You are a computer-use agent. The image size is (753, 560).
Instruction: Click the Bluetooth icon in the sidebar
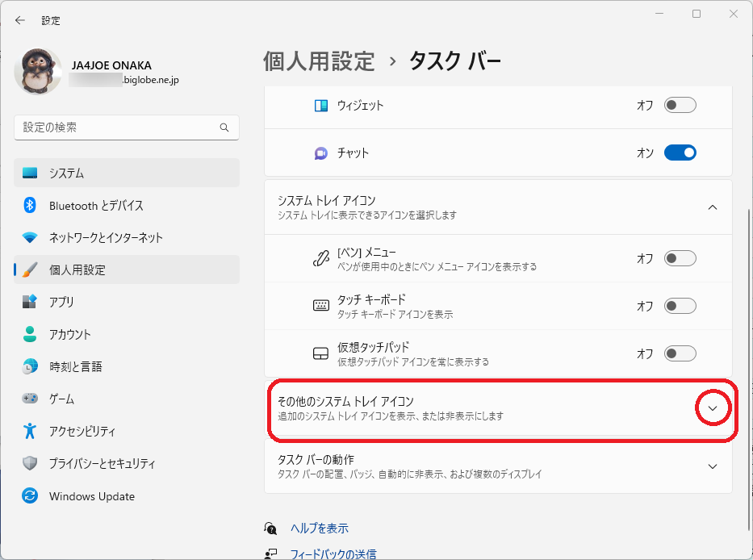[x=30, y=206]
